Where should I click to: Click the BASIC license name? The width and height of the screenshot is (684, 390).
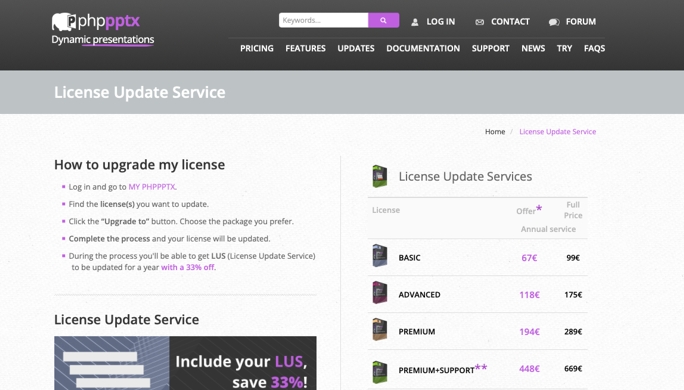click(x=409, y=258)
